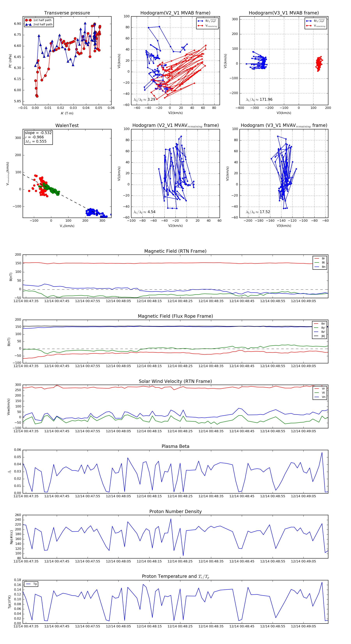This screenshot has height=644, width=351.
Task: Click 'Proton Number Density' plot title
Action: [175, 511]
